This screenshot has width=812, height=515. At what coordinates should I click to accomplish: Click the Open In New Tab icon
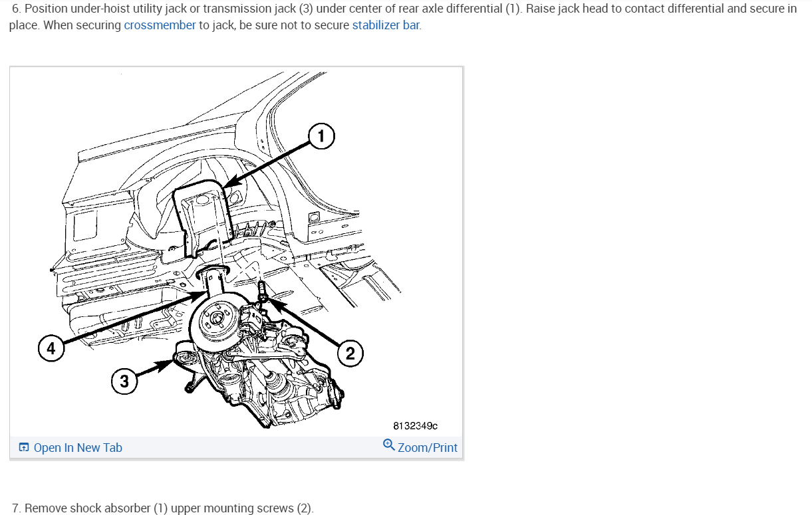(x=24, y=447)
